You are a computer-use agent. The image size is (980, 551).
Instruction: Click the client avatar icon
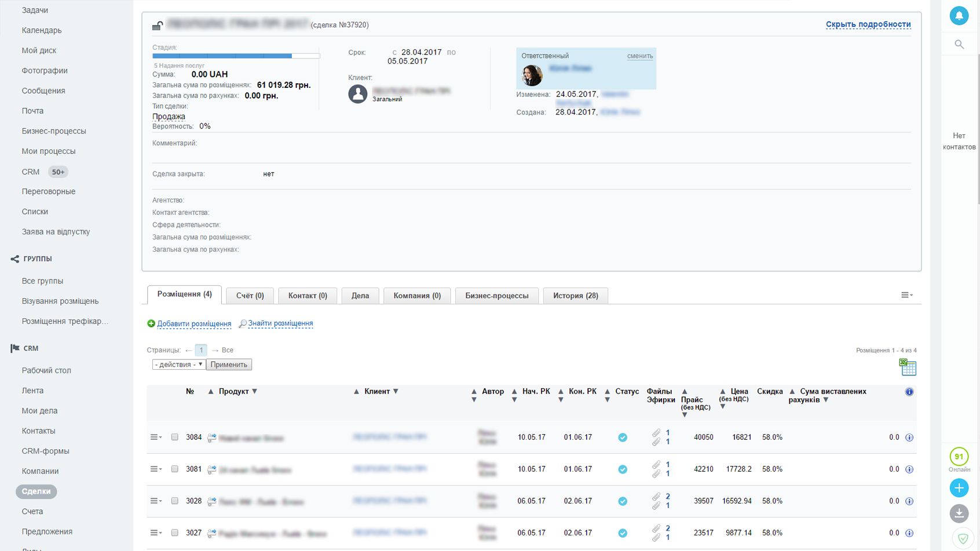pyautogui.click(x=358, y=94)
